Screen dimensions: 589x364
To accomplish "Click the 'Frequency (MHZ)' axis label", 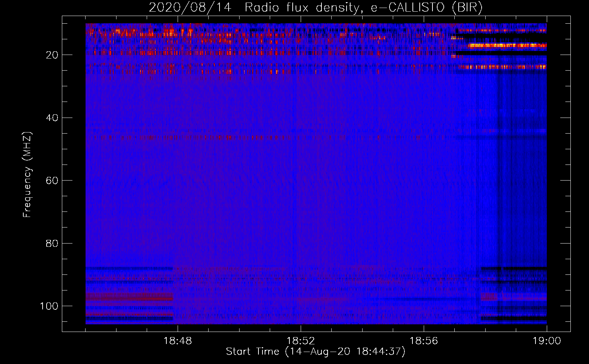I will (27, 175).
